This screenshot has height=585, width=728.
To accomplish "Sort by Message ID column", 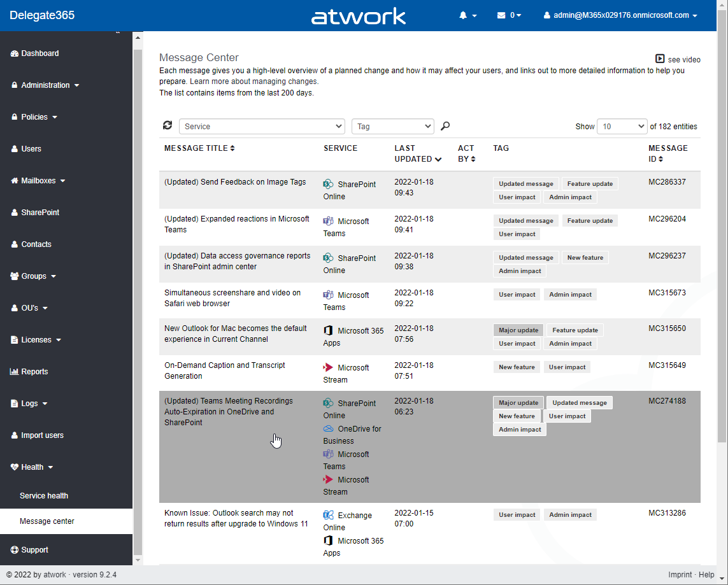I will (x=667, y=153).
